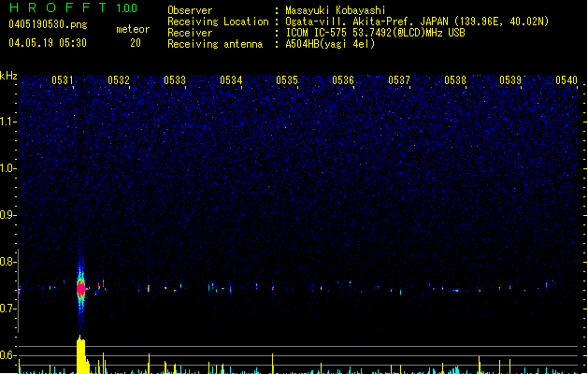Click the HROFFT 1.0.0 title text
The width and height of the screenshot is (588, 374).
tap(73, 7)
